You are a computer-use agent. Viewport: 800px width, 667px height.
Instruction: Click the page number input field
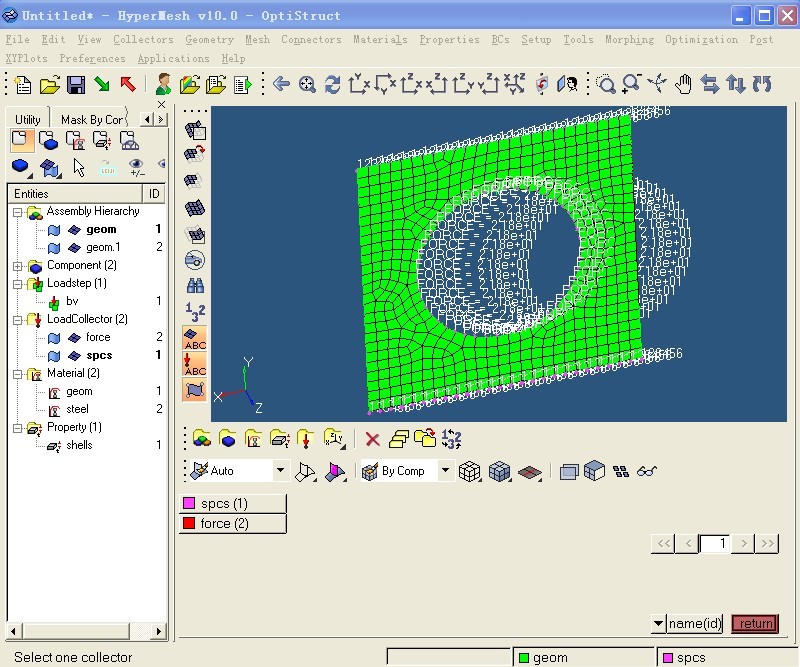point(715,544)
